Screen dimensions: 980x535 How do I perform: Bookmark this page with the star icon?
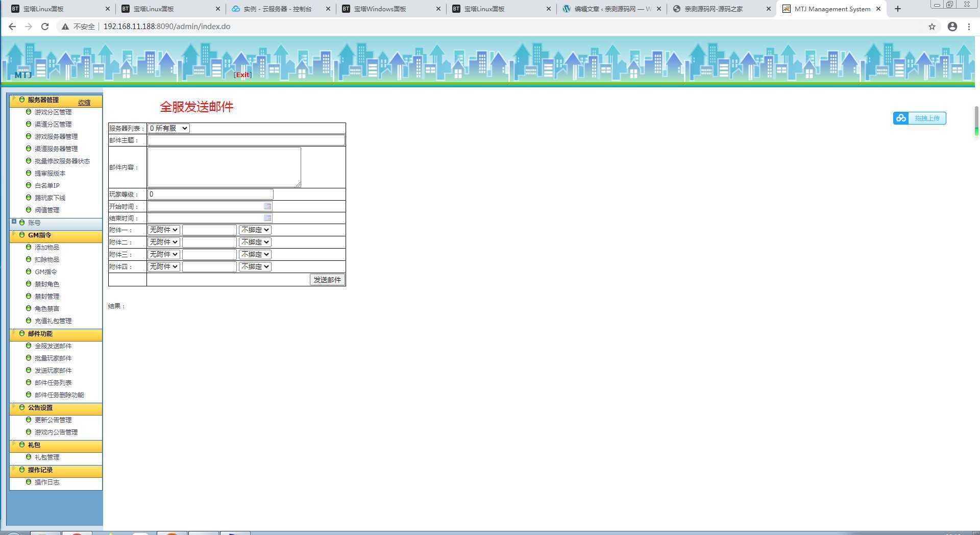click(x=932, y=27)
